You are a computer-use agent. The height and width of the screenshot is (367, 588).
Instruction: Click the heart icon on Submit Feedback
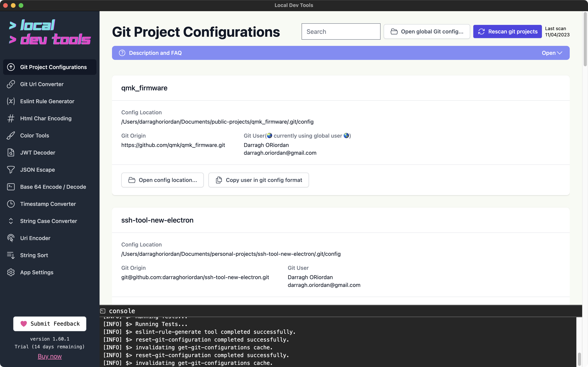pos(24,324)
